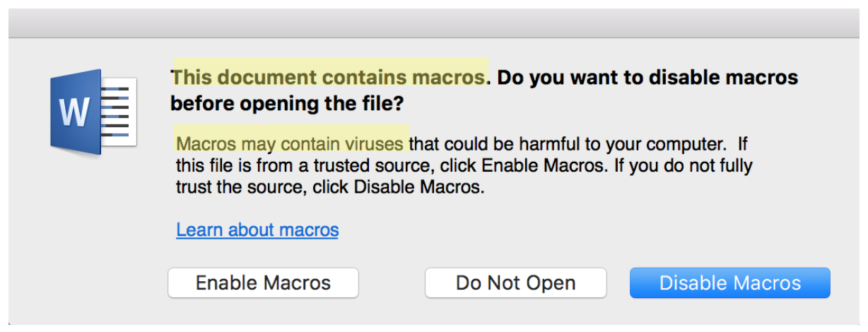Click the Microsoft Word app icon
The width and height of the screenshot is (868, 332).
click(x=93, y=112)
